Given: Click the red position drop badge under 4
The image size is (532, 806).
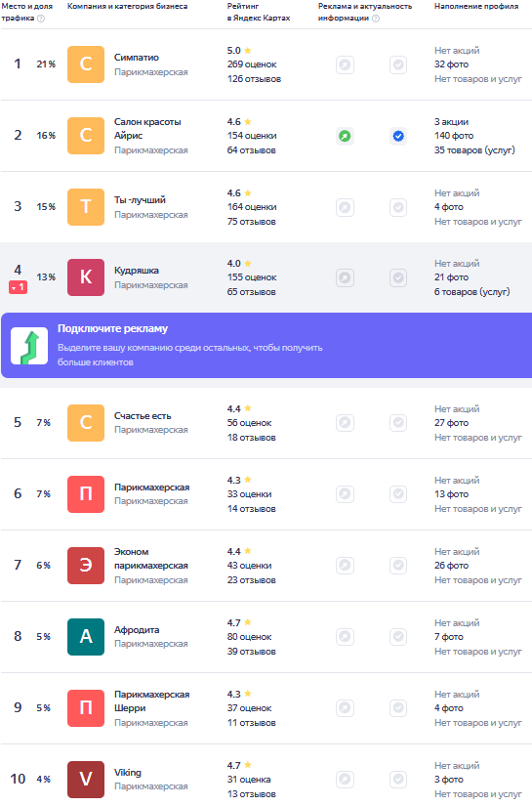Looking at the screenshot, I should [x=18, y=288].
